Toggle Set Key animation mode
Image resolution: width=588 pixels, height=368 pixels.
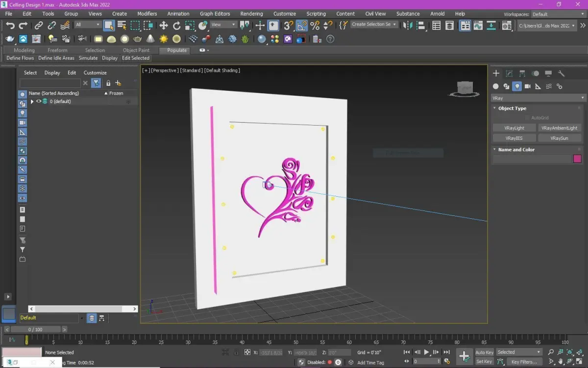[484, 362]
